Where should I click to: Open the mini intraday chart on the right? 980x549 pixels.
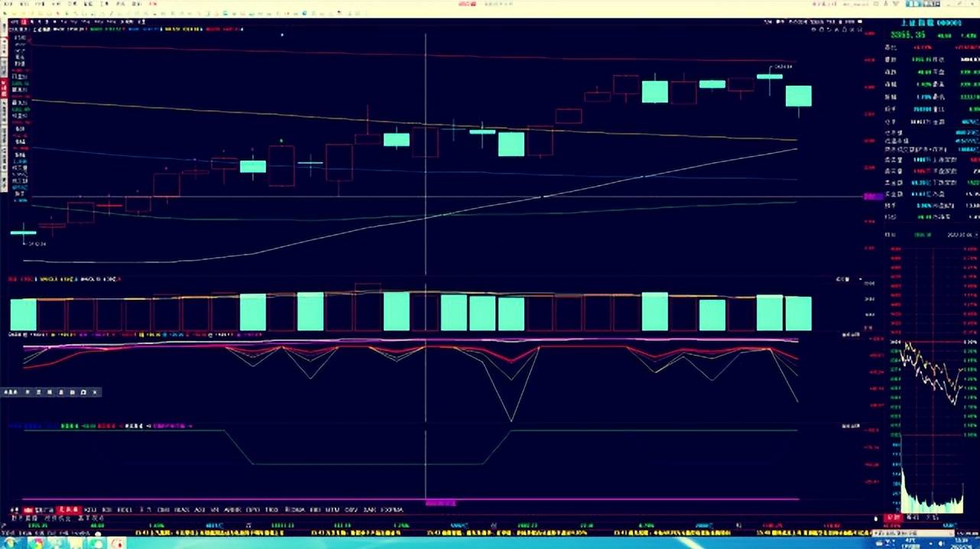[x=932, y=375]
